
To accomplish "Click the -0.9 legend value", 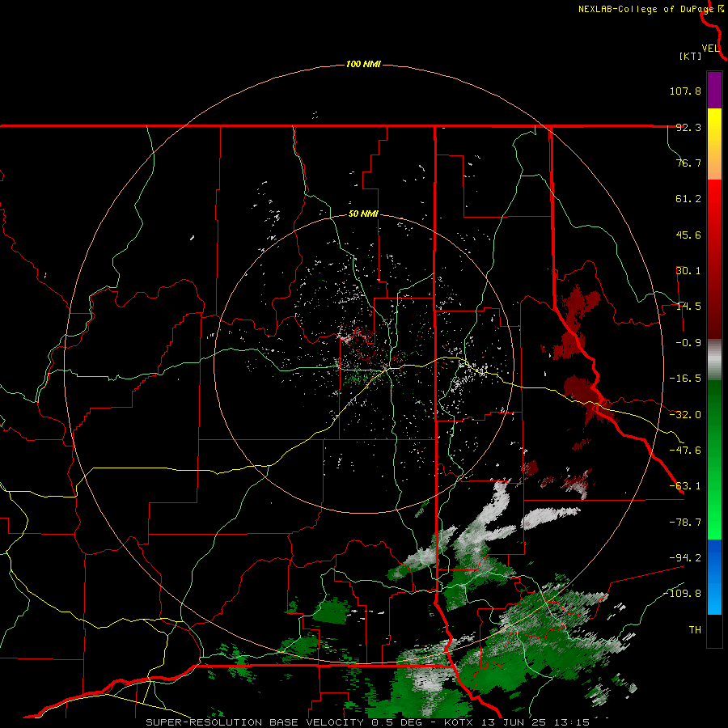I will 688,343.
